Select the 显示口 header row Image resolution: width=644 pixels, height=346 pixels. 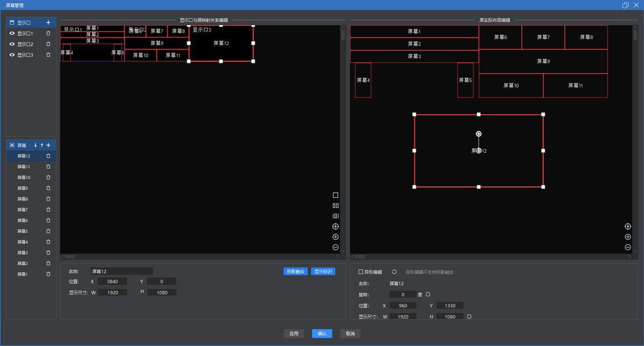click(31, 23)
